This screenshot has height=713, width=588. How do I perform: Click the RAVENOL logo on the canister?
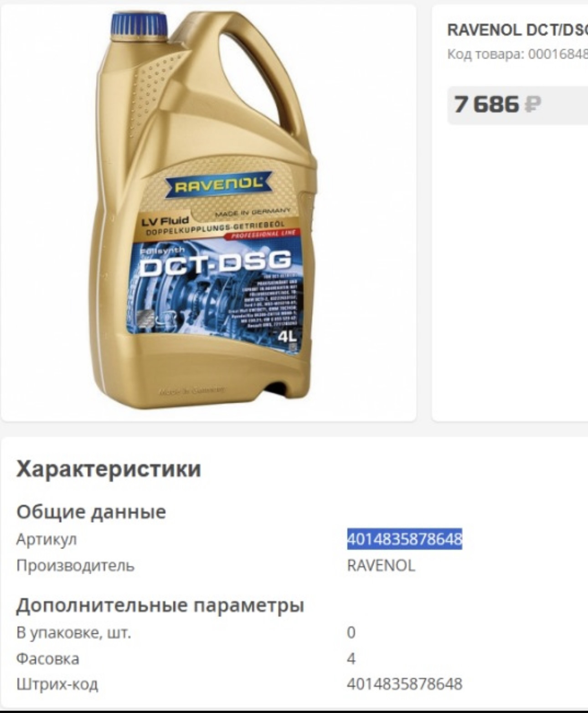click(219, 184)
